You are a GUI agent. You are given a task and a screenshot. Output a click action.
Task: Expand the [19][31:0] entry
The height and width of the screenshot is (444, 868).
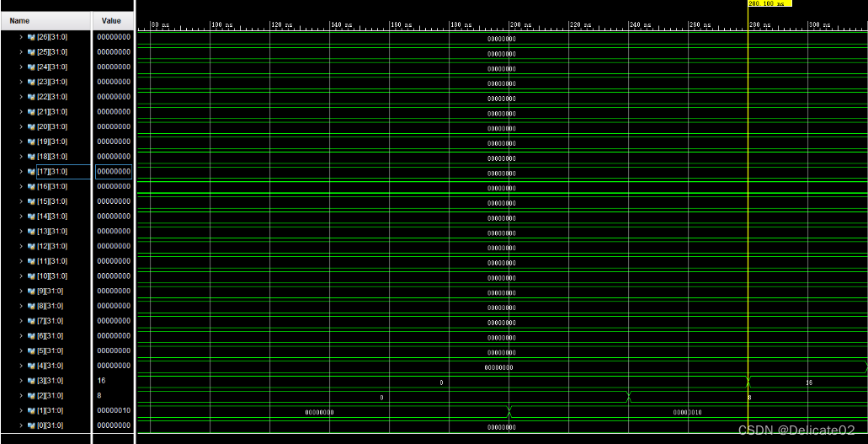[x=21, y=142]
